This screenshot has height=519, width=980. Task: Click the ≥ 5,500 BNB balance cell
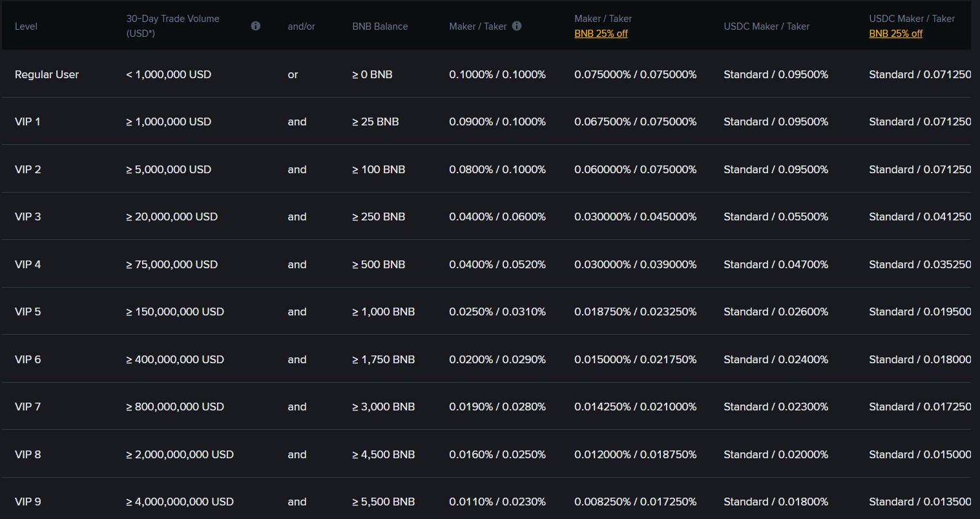pyautogui.click(x=384, y=502)
